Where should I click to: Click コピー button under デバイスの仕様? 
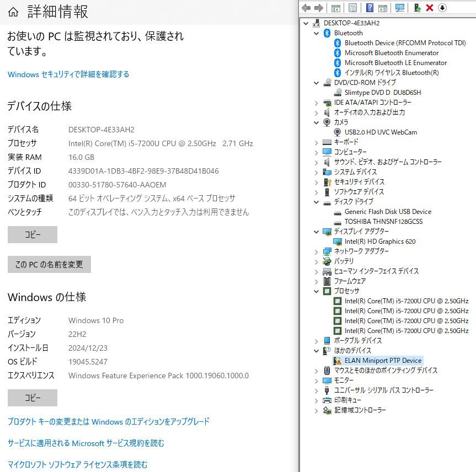[33, 235]
